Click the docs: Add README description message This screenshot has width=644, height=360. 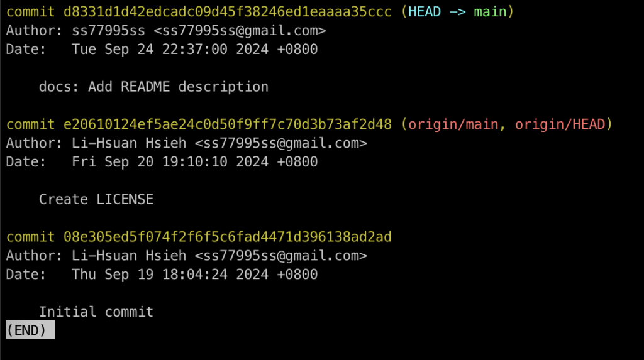pyautogui.click(x=153, y=87)
